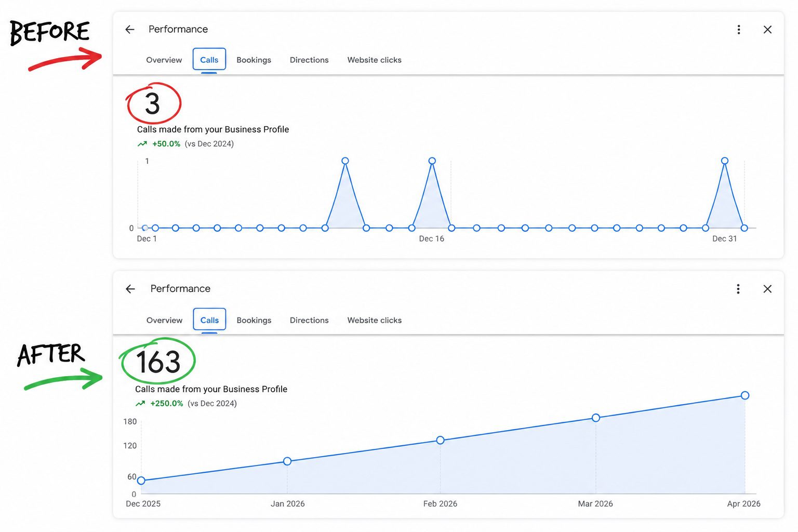The image size is (798, 532).
Task: Open three-dot menu in bottom Performance panel
Action: click(738, 289)
